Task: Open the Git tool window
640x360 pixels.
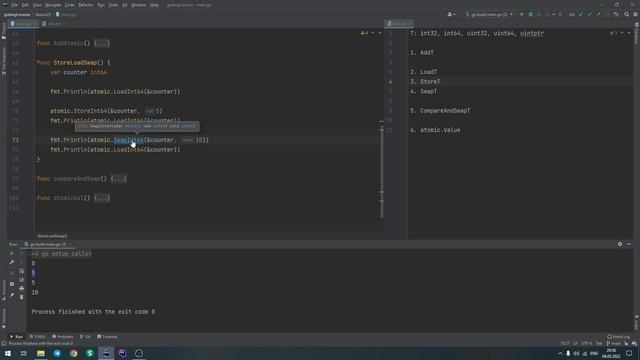Action: [x=85, y=337]
